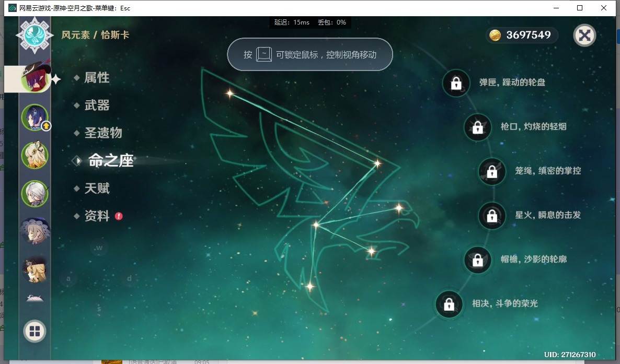Open locked constellation 相决, 斗争的荣光
The image size is (620, 364).
click(x=449, y=304)
